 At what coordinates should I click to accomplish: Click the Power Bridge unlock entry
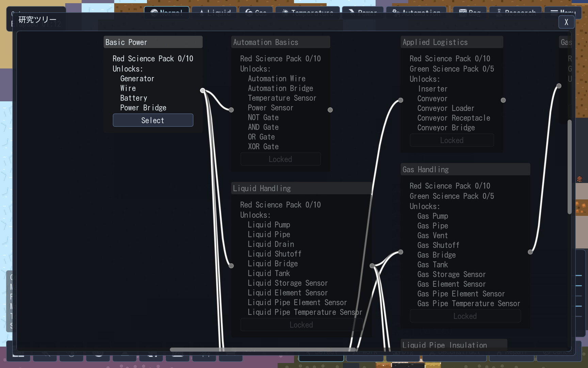143,108
